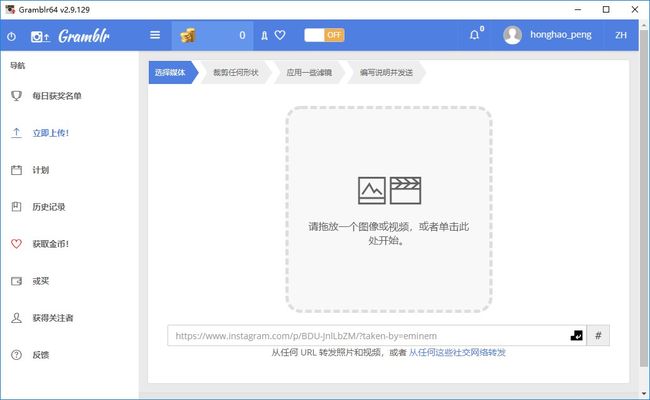
Task: Click the URL submit arrow icon
Action: tap(577, 335)
